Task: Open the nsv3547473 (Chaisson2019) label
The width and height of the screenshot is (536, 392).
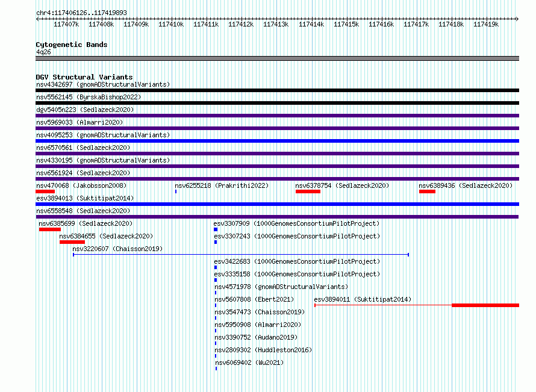Action: [x=260, y=312]
